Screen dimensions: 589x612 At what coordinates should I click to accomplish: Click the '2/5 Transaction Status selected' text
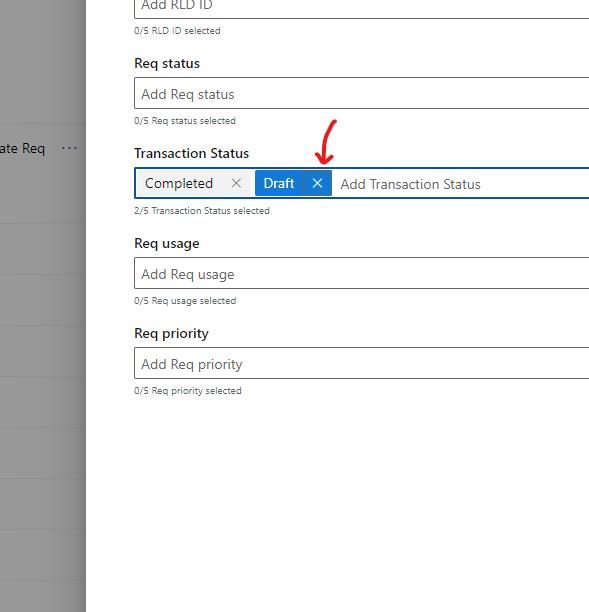pos(202,211)
